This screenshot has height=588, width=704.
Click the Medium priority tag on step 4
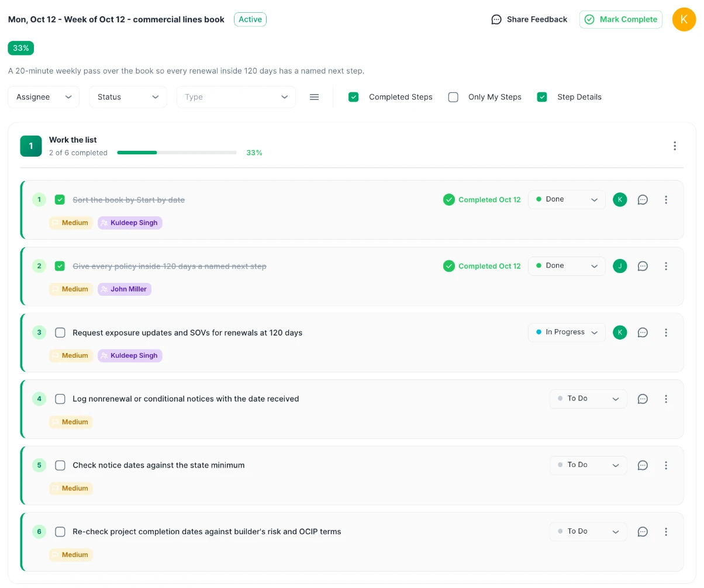pyautogui.click(x=71, y=422)
